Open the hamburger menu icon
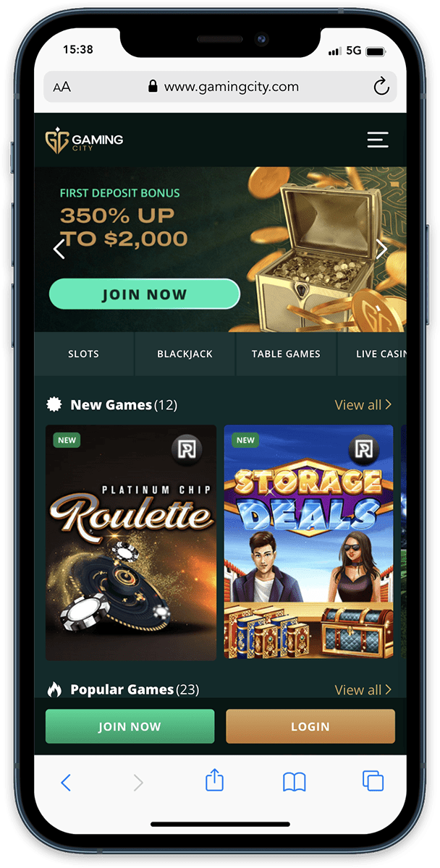The width and height of the screenshot is (440, 868). 378,140
